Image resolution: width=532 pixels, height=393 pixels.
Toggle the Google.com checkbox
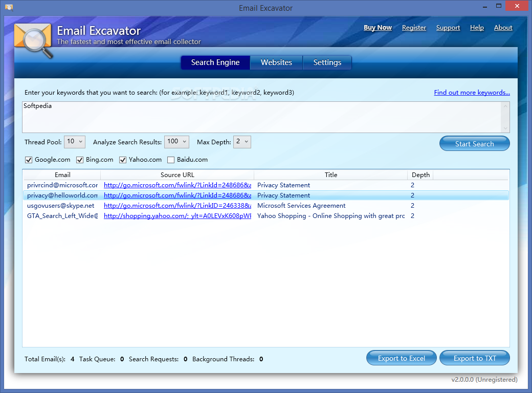29,160
